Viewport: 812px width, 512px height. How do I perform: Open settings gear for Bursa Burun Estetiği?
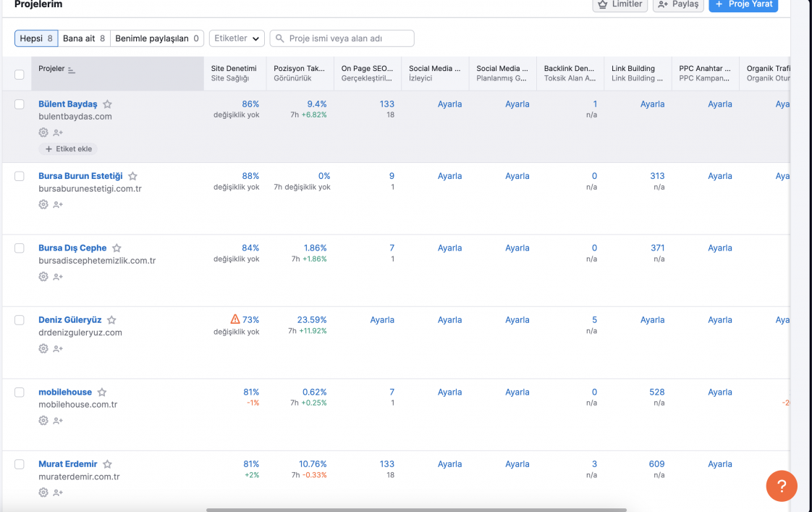tap(43, 205)
